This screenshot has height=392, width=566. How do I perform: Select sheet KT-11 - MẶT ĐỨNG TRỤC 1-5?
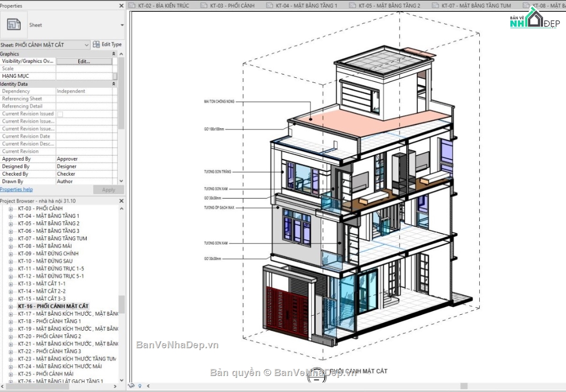point(51,269)
